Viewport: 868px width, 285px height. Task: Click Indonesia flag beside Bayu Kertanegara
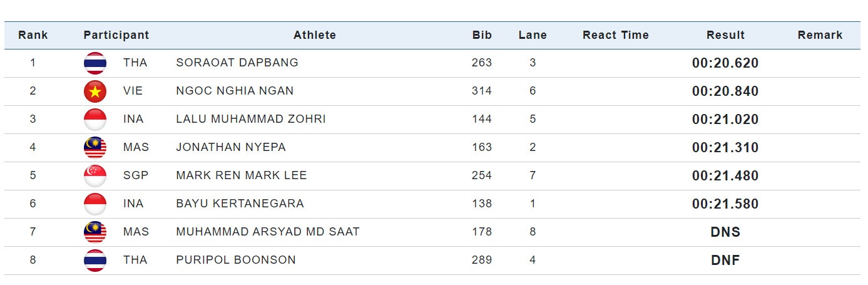[95, 204]
